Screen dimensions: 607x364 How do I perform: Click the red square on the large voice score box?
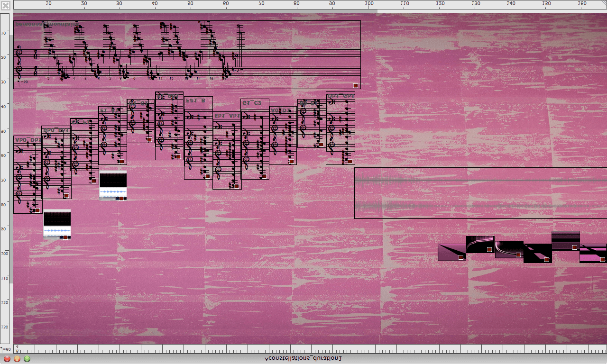pos(355,85)
